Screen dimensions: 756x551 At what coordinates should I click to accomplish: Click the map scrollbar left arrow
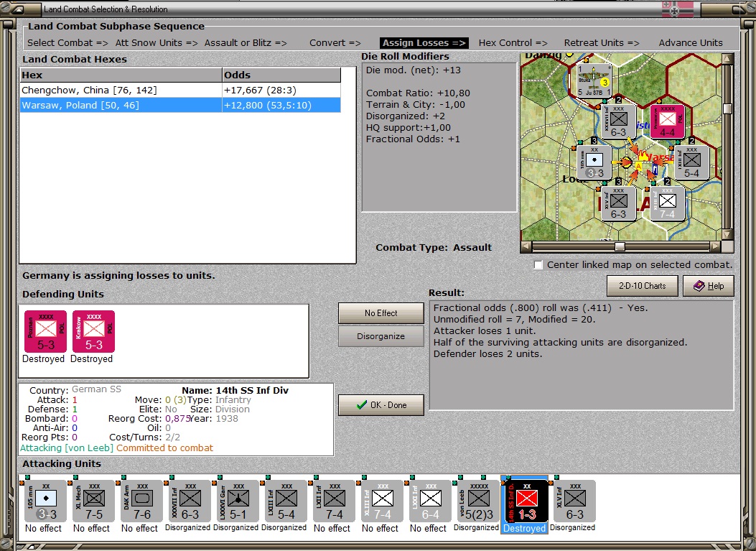[x=526, y=246]
